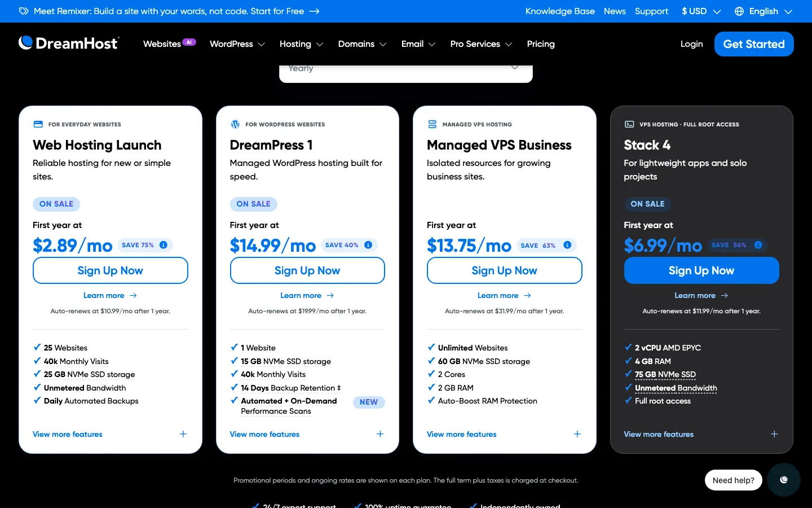The width and height of the screenshot is (812, 508).
Task: Click Learn more under Web Hosting Launch
Action: pos(111,295)
